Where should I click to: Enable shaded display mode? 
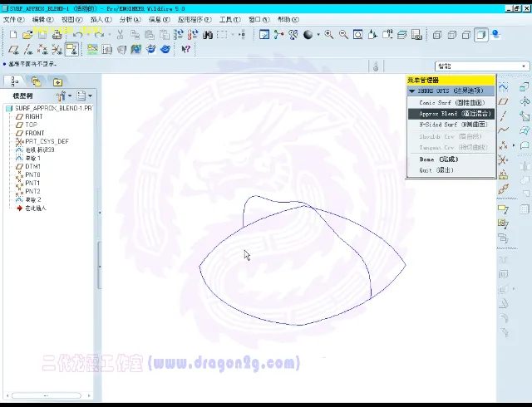[x=481, y=35]
